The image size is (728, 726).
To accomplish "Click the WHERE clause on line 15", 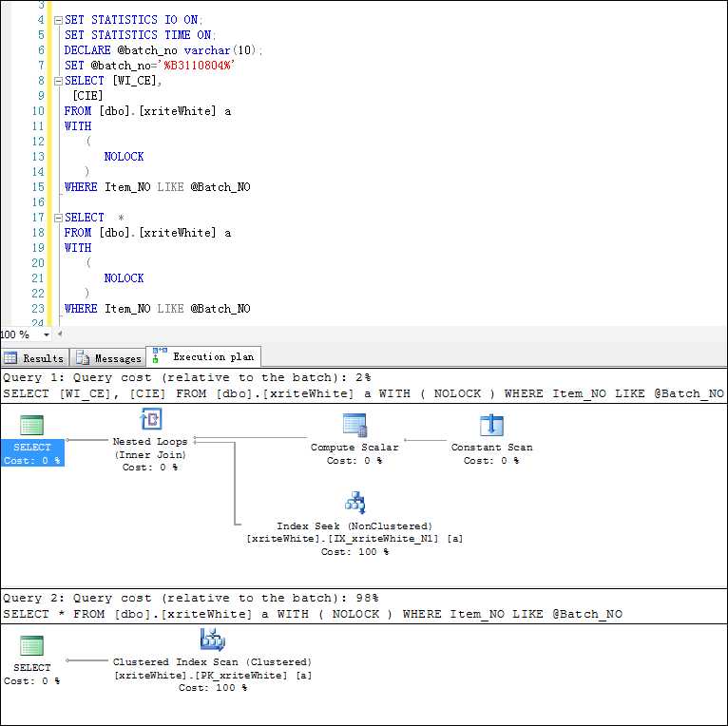I will pos(158,187).
